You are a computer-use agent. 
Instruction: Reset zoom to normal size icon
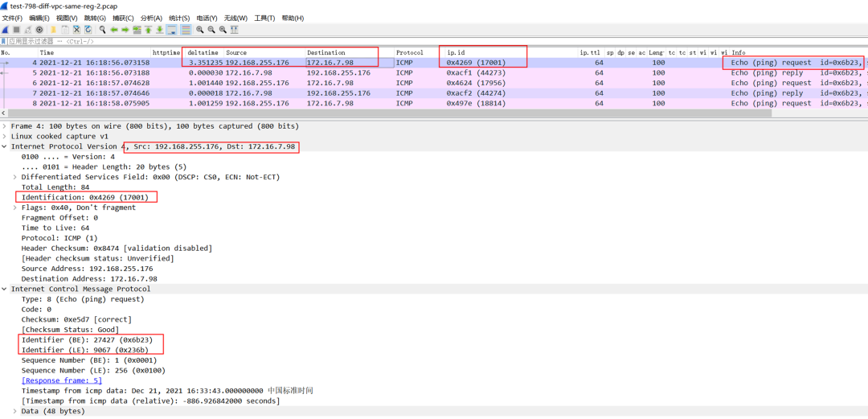[223, 30]
